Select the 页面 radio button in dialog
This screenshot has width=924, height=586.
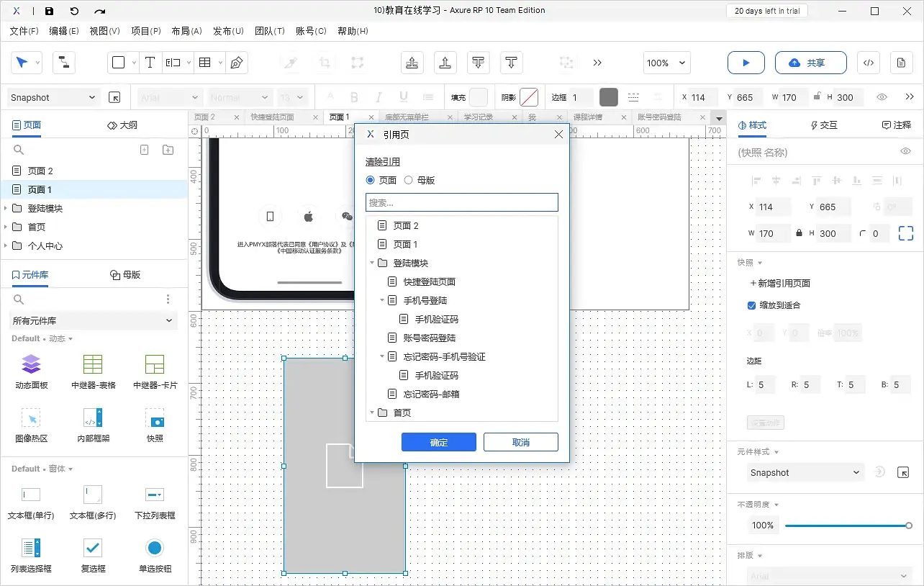pos(371,180)
